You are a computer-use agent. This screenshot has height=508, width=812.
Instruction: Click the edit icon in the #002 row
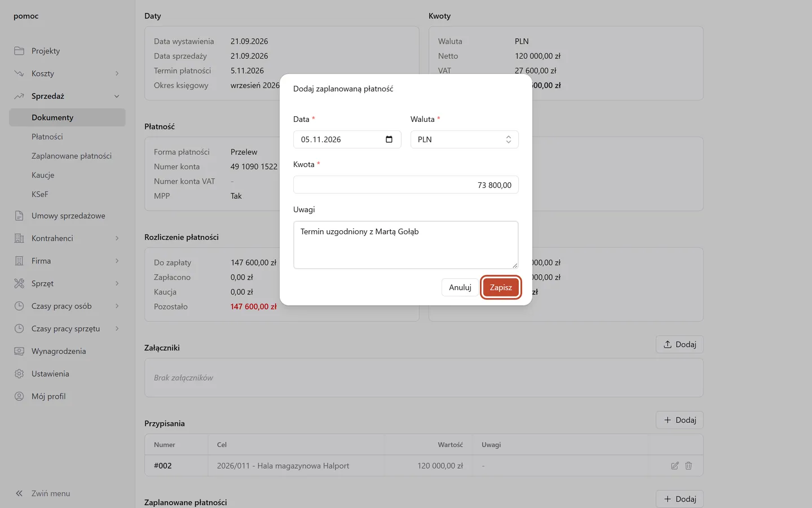pyautogui.click(x=675, y=466)
